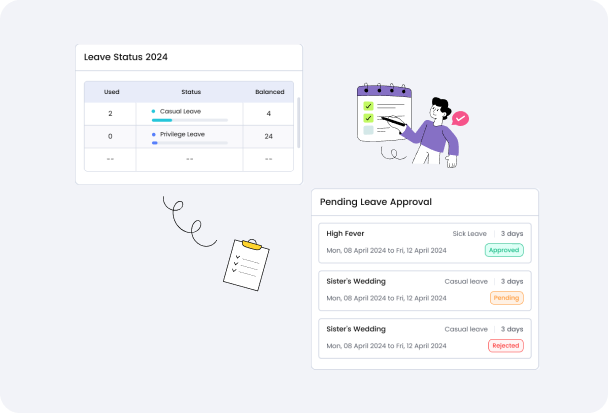Toggle the second green checkbox on the calendar
Screen dimensions: 608x413
click(x=368, y=118)
